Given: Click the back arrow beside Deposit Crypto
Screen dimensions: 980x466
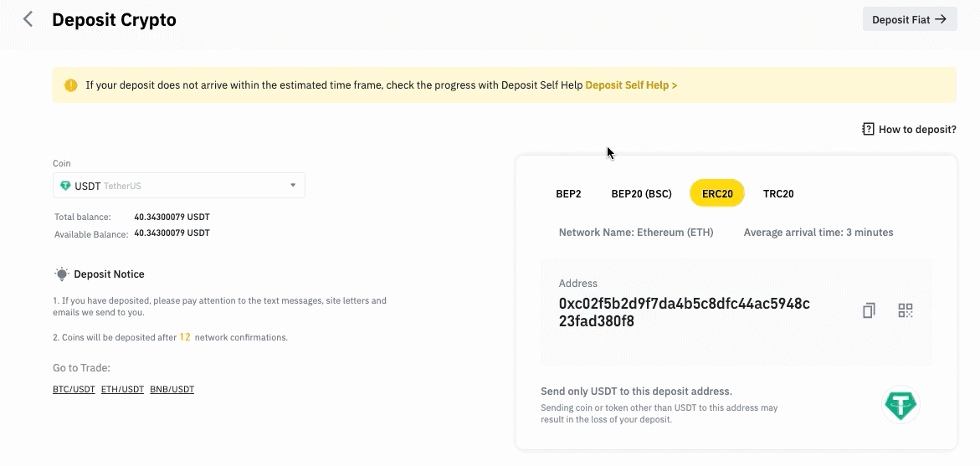Looking at the screenshot, I should pos(28,19).
